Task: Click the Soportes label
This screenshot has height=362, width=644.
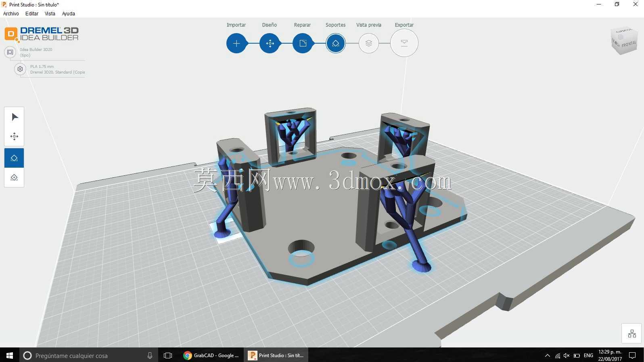Action: (336, 25)
